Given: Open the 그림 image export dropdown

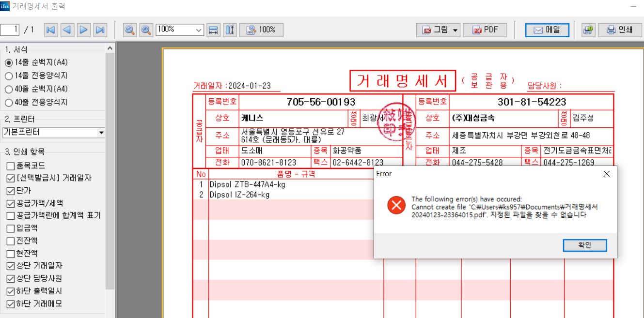Looking at the screenshot, I should (x=455, y=30).
